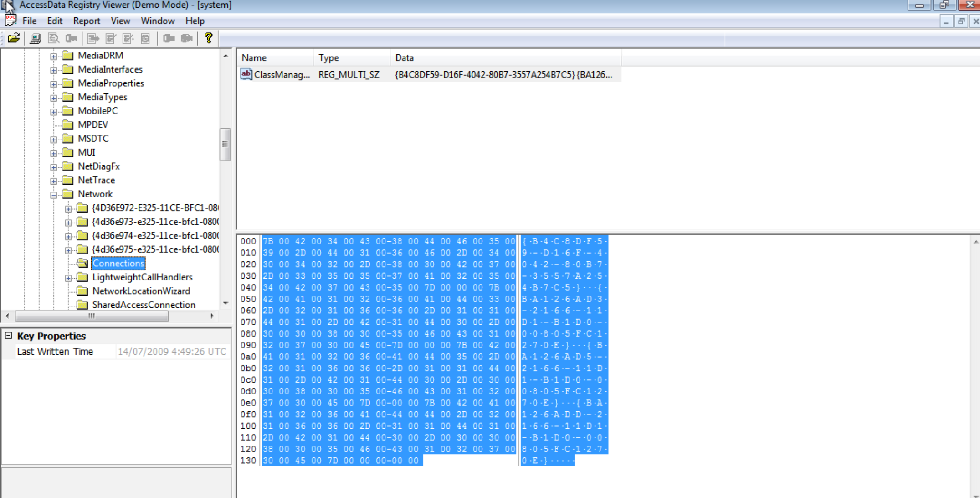This screenshot has width=980, height=498.
Task: Click the document search icon in toolbar
Action: point(53,38)
